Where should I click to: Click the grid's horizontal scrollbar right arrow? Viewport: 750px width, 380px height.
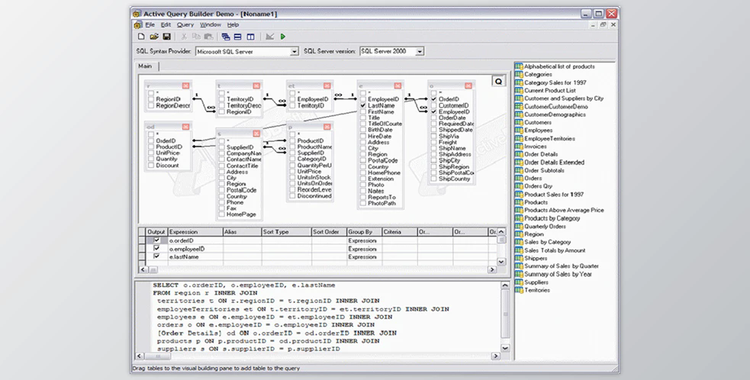click(x=492, y=270)
